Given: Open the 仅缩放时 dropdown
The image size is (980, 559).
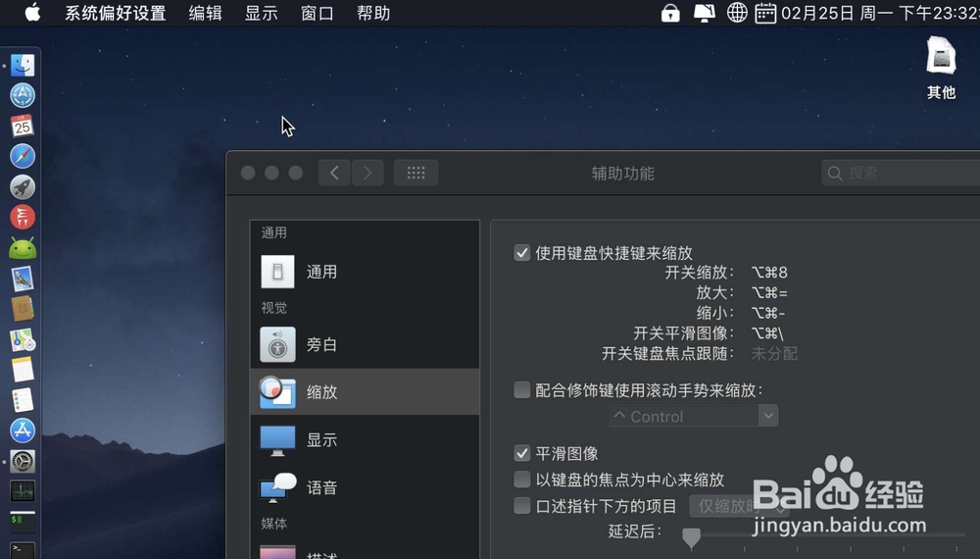Looking at the screenshot, I should tap(739, 506).
